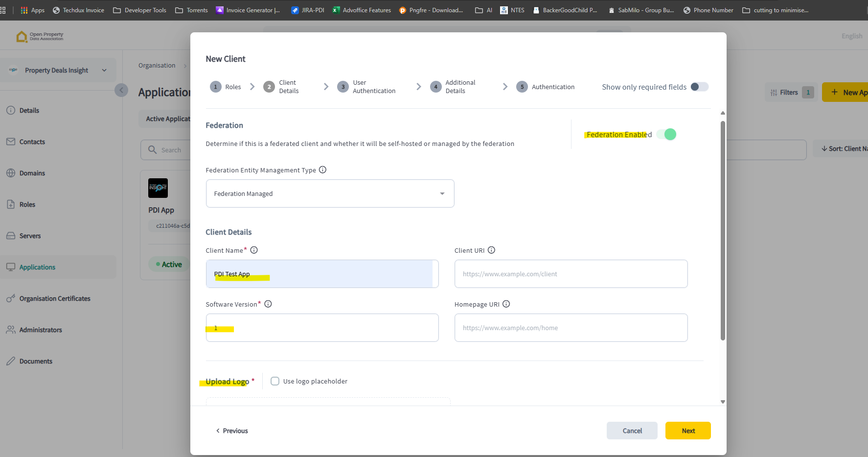
Task: Toggle Federation Enabled switch off
Action: tap(666, 134)
